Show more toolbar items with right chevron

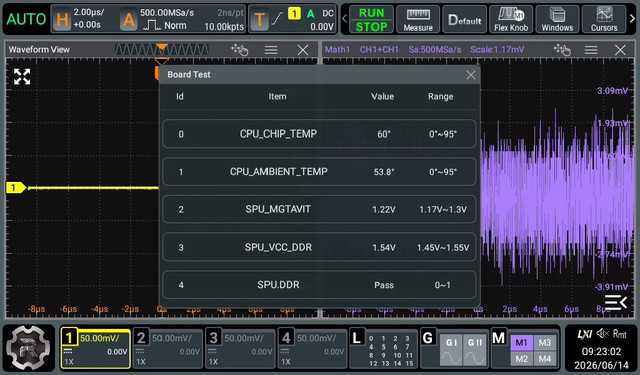point(632,19)
